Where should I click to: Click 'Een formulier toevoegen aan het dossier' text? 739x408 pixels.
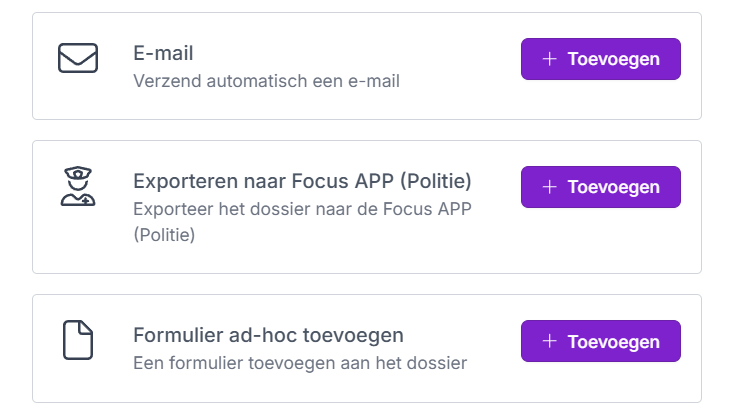pyautogui.click(x=300, y=363)
